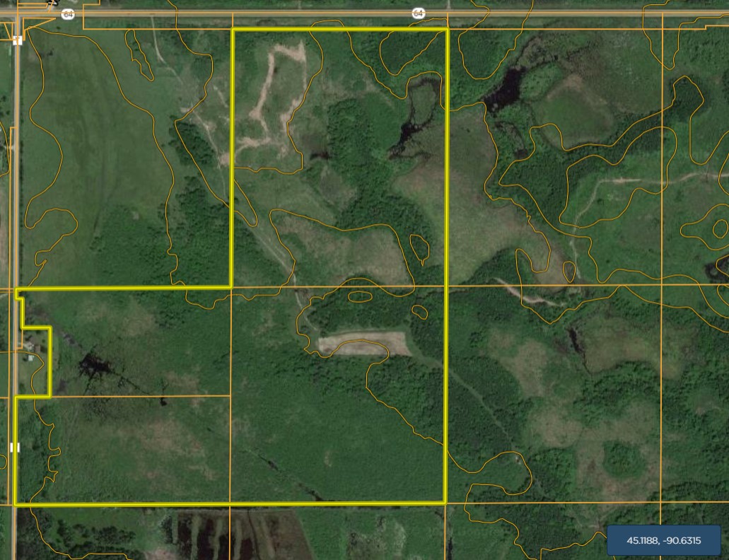Select tall oval contour near the east boundary

click(x=419, y=247)
